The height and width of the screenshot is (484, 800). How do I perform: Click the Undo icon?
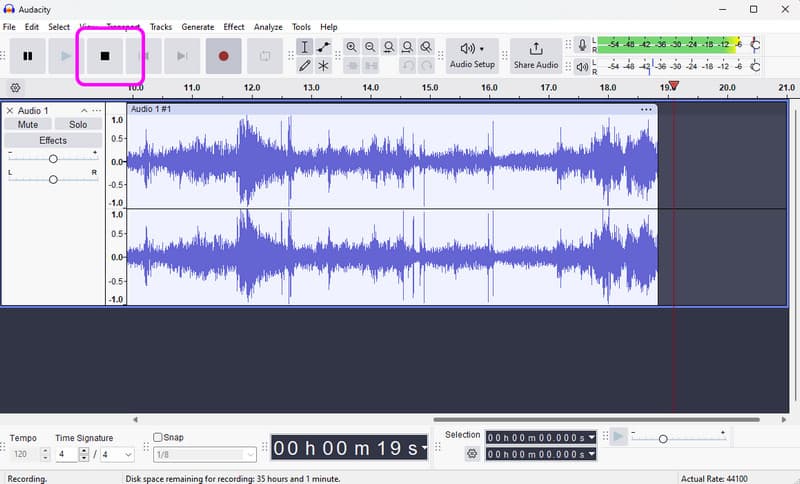point(407,66)
